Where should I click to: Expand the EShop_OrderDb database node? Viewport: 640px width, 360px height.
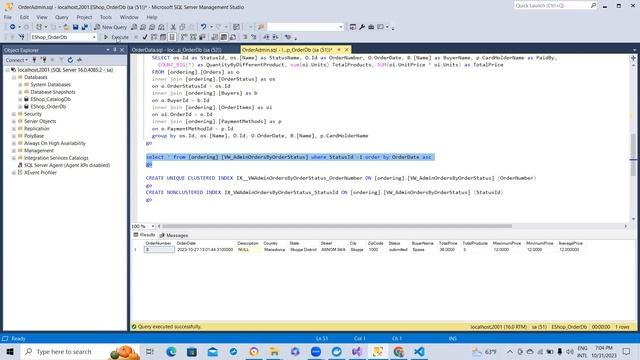coord(20,107)
